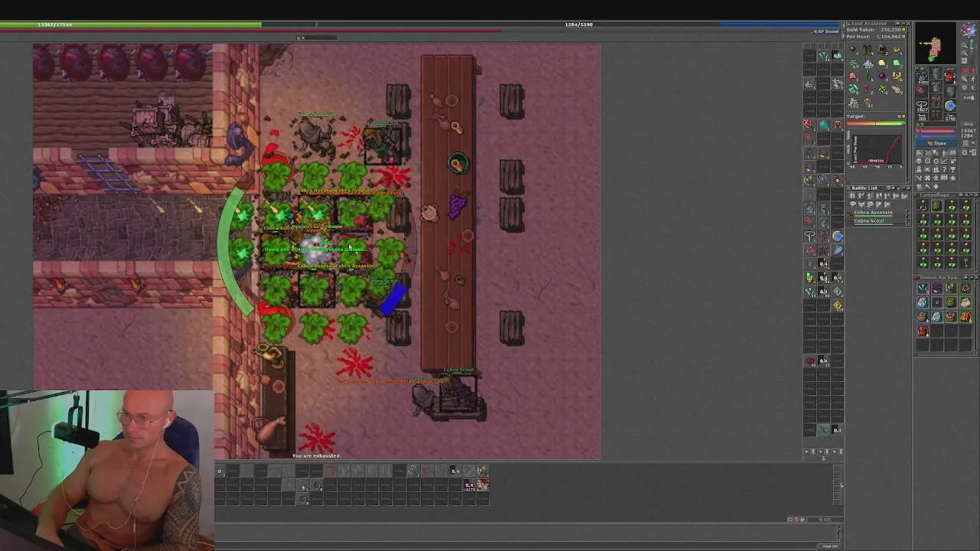Open the Store button

tap(936, 143)
